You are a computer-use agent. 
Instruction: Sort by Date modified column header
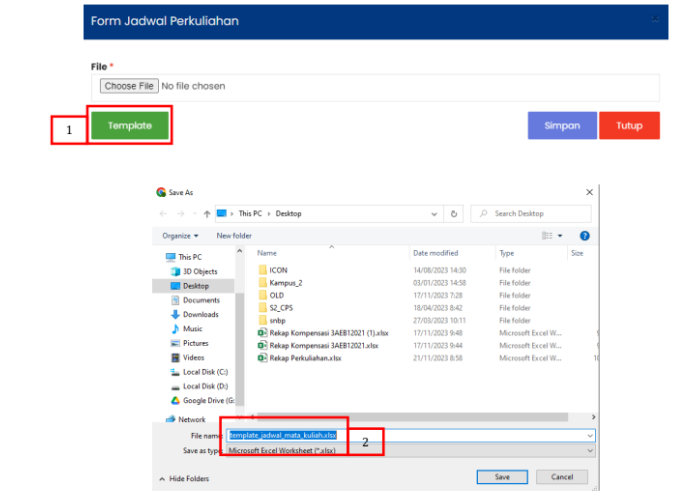click(435, 253)
